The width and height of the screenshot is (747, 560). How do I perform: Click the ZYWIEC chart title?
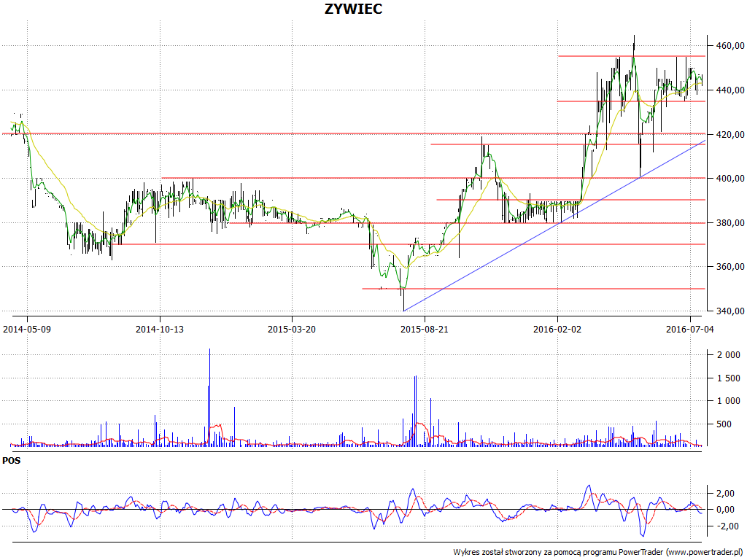click(x=353, y=9)
